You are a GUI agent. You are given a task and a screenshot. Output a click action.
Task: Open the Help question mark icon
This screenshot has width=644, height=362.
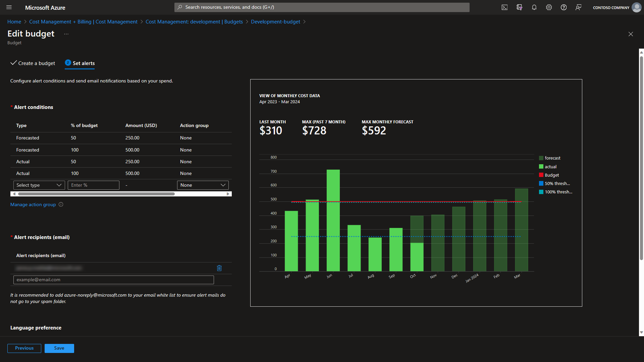click(x=563, y=7)
